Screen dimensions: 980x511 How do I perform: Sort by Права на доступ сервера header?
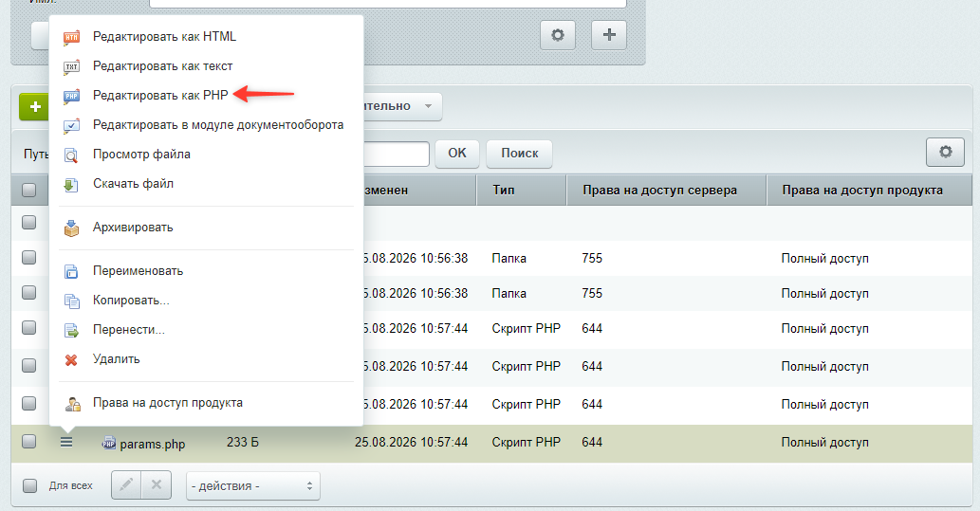(x=660, y=190)
